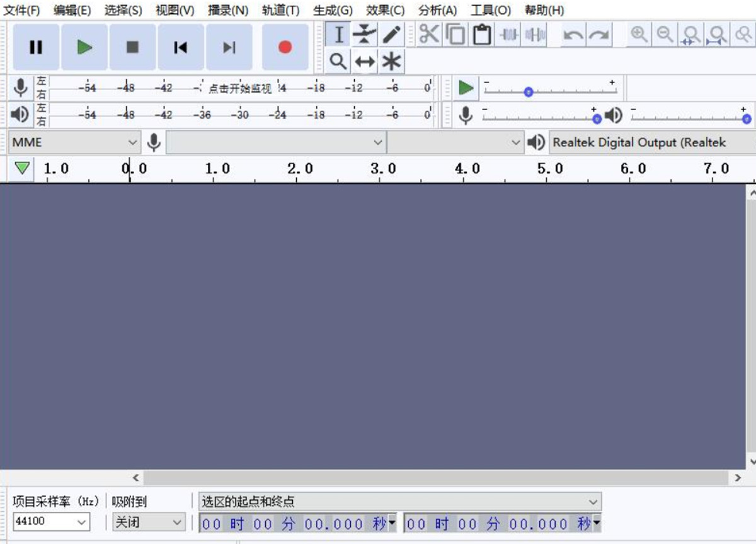This screenshot has height=544, width=756.
Task: Click the red Record button
Action: (x=285, y=47)
